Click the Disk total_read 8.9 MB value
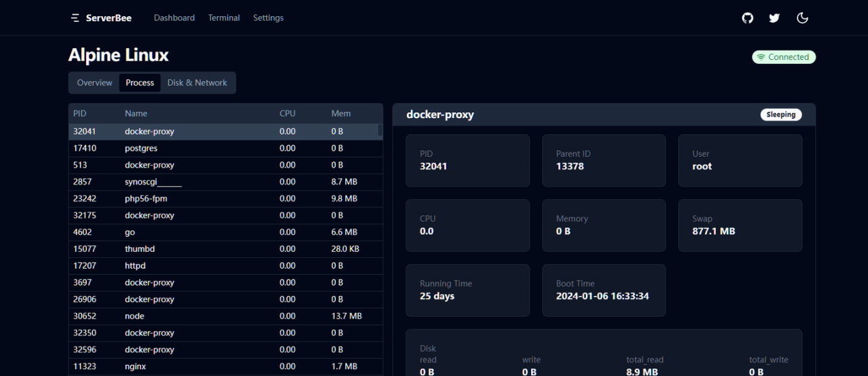This screenshot has width=868, height=376. (642, 372)
